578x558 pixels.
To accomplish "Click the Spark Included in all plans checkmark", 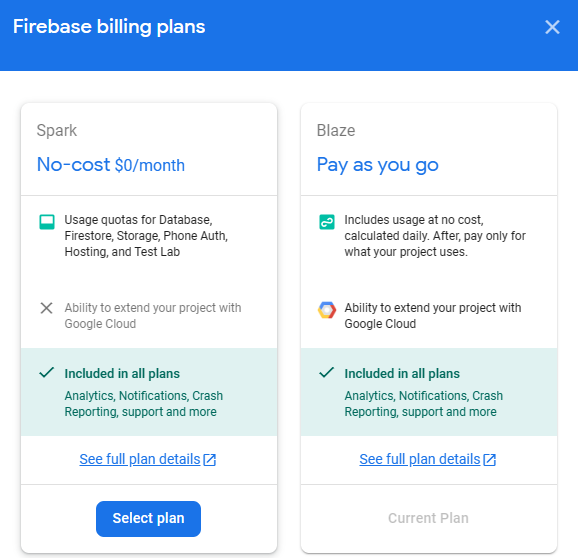I will 47,372.
